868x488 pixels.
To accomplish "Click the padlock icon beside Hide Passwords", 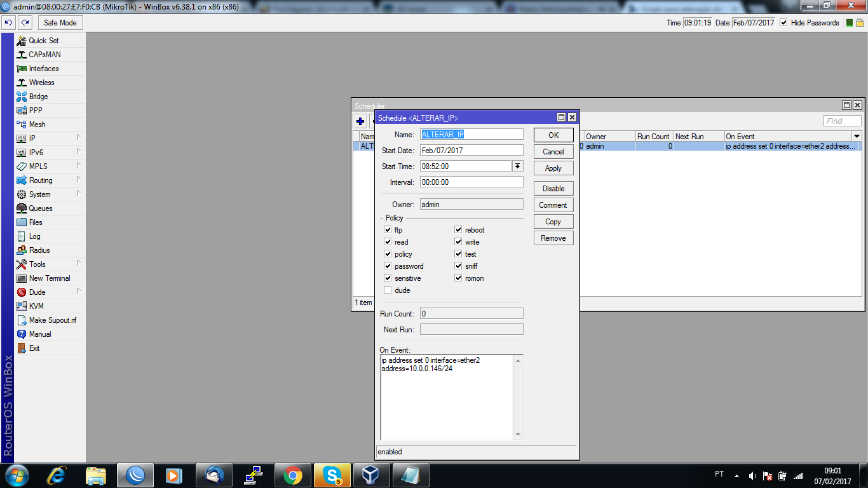I will [x=859, y=22].
